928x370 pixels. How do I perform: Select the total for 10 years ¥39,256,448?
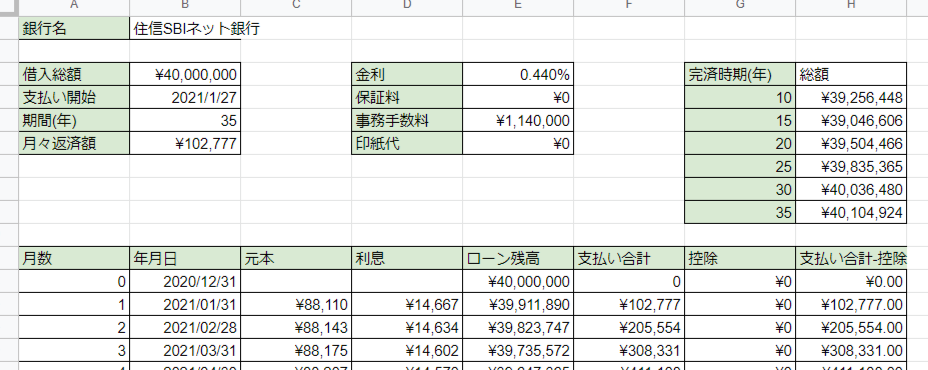click(x=851, y=98)
